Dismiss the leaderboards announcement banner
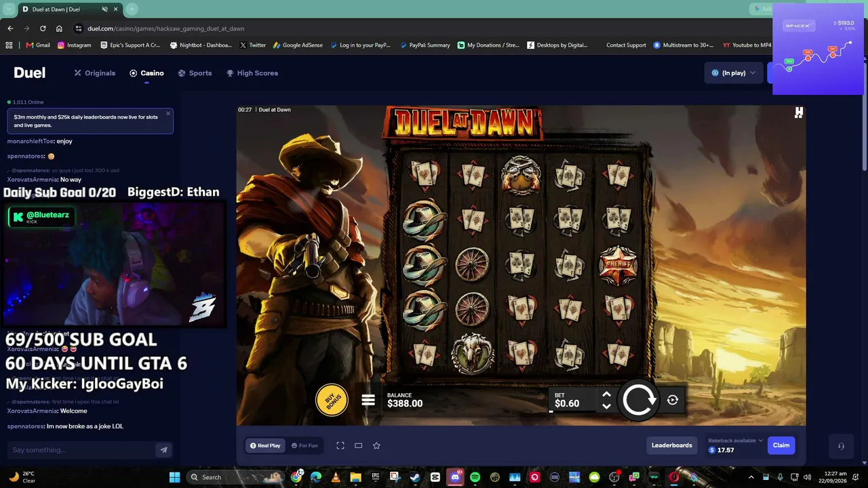Screen dimensions: 868x488 point(168,113)
